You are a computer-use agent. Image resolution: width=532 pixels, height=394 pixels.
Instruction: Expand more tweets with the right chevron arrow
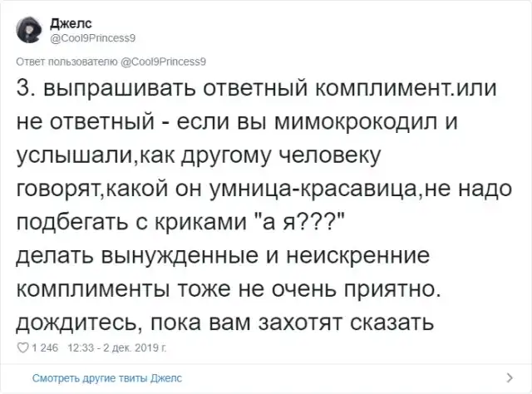pyautogui.click(x=509, y=378)
